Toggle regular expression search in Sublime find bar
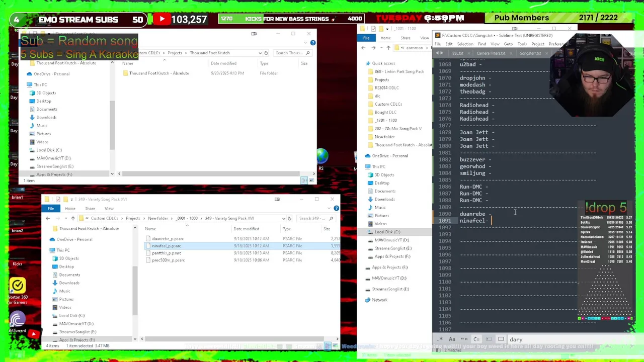 pos(440,339)
